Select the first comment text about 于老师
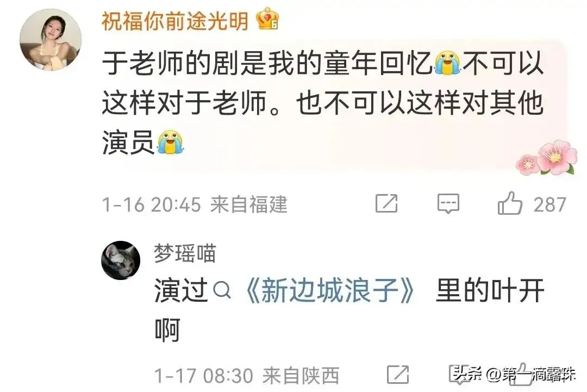 (x=323, y=102)
